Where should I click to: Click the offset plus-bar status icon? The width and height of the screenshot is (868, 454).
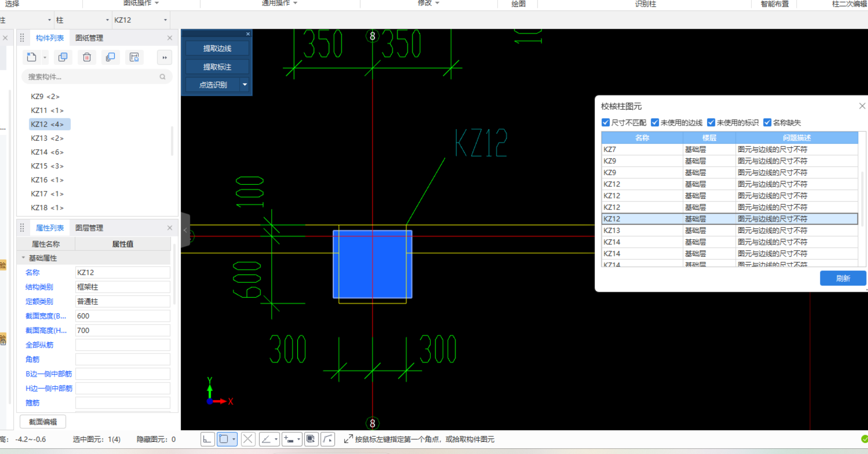tap(289, 439)
